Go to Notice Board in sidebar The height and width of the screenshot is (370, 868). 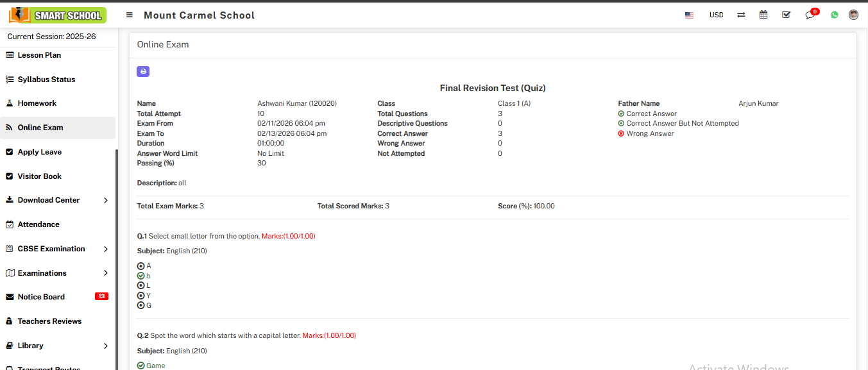[41, 297]
